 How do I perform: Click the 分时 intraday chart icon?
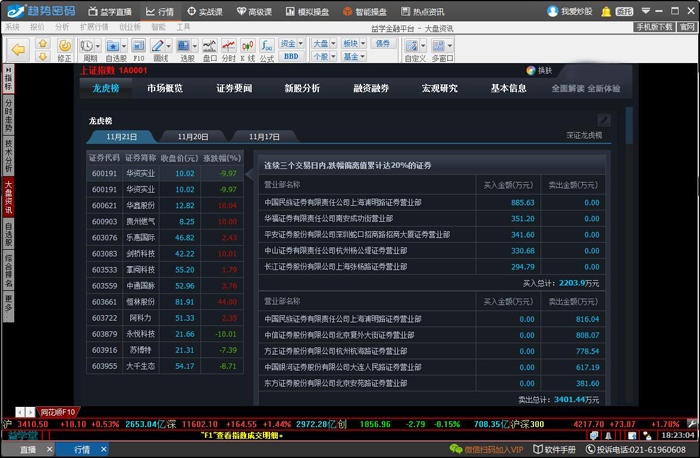tap(228, 48)
